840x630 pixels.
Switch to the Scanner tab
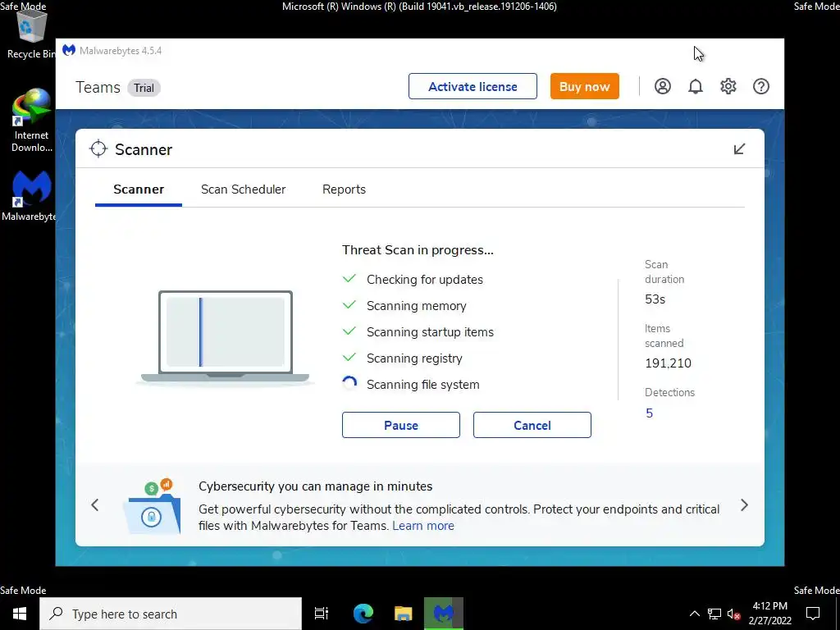pyautogui.click(x=139, y=189)
